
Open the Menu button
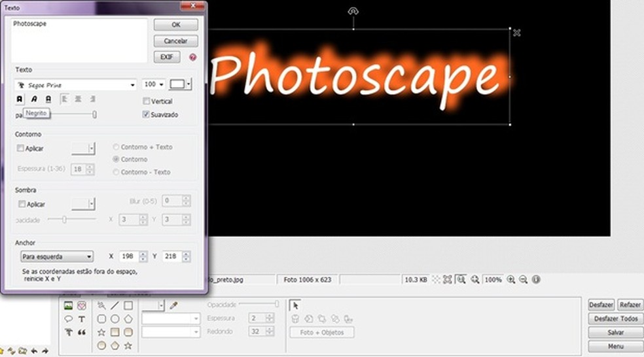click(616, 347)
